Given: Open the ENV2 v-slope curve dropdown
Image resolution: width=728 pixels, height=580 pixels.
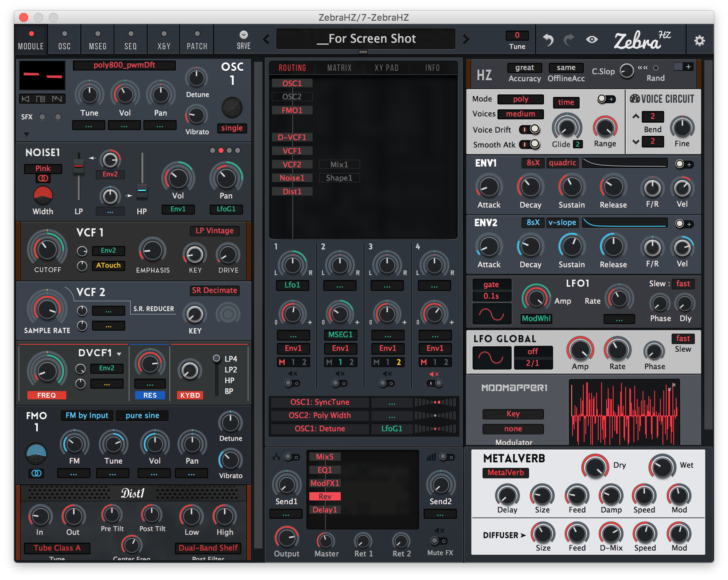Looking at the screenshot, I should pos(563,222).
